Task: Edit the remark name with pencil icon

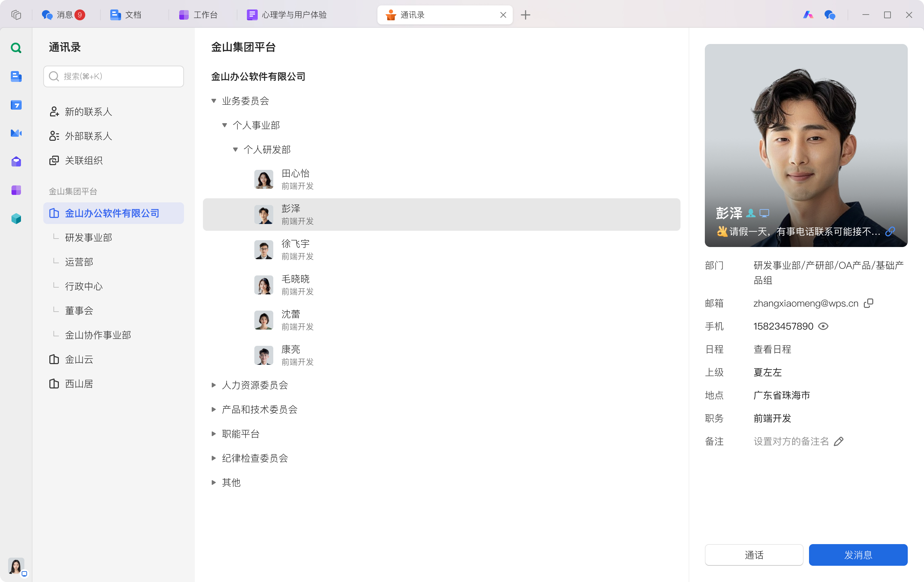Action: point(839,442)
